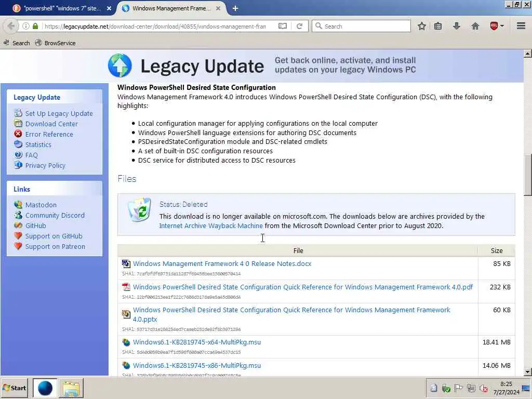Download the DSC Quick Reference 4.0.pdf
Screen dimensions: 532x399
pos(303,287)
